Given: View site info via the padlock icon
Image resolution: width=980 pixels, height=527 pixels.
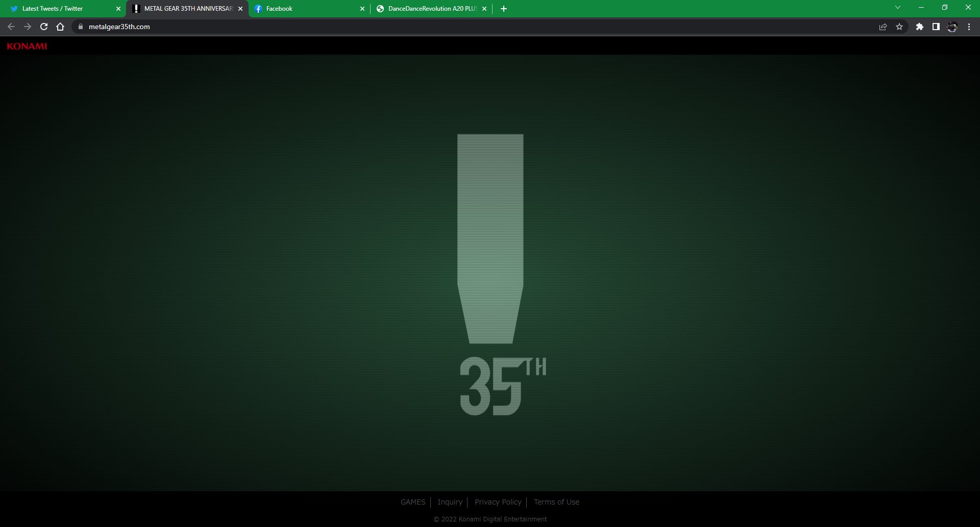Looking at the screenshot, I should click(80, 27).
